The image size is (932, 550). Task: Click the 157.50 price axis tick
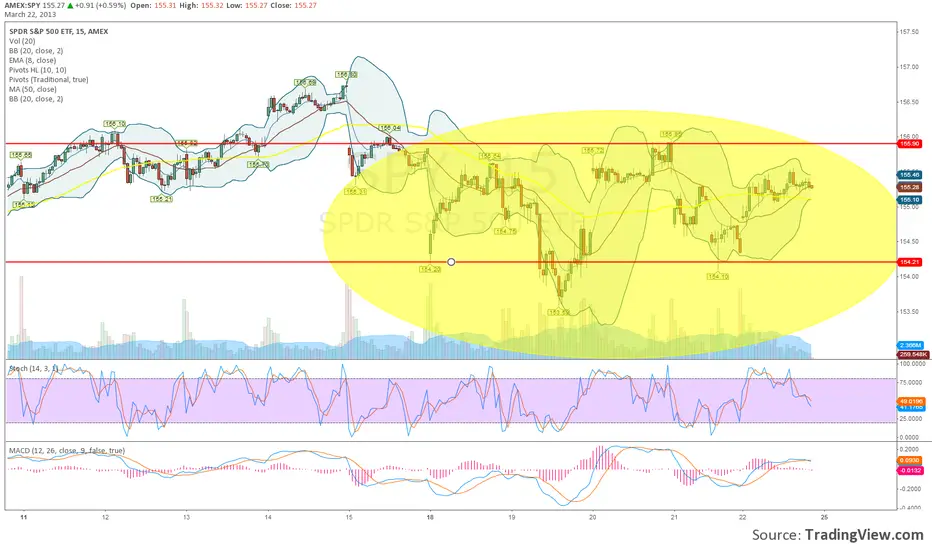tap(909, 32)
